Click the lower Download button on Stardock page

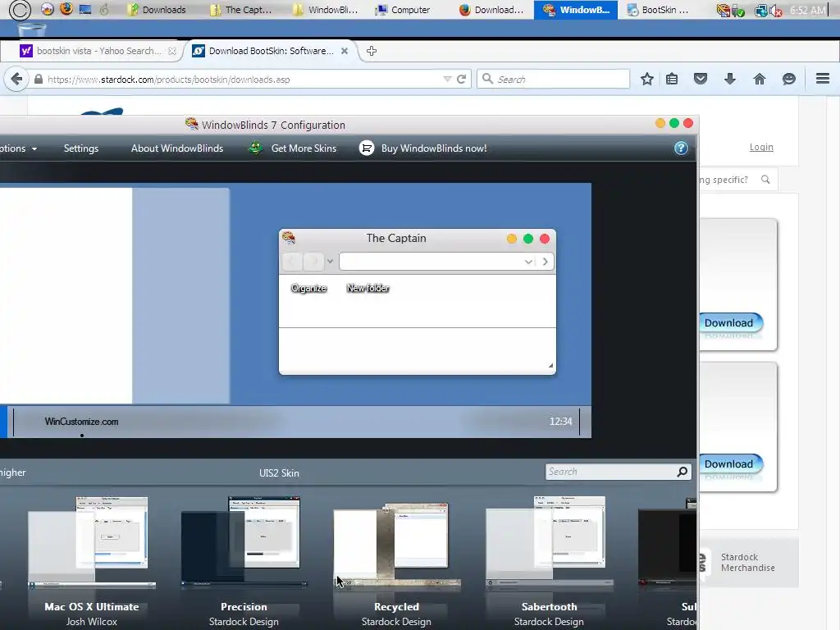coord(729,464)
